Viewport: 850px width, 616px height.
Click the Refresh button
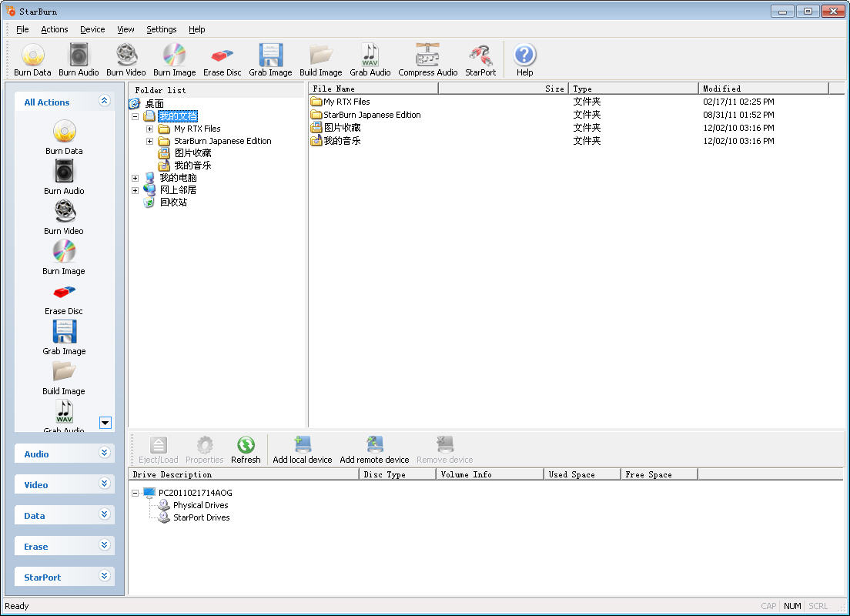(246, 450)
